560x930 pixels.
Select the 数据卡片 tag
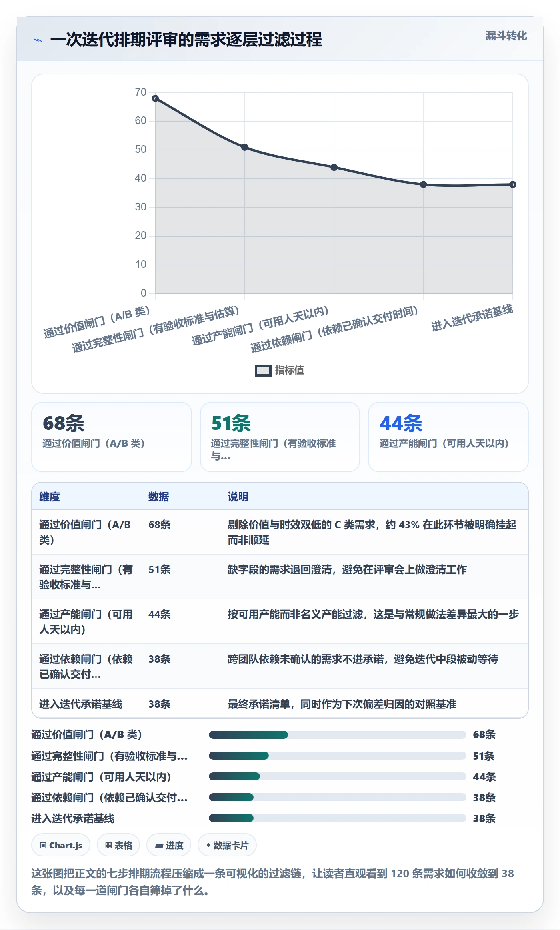(x=227, y=845)
